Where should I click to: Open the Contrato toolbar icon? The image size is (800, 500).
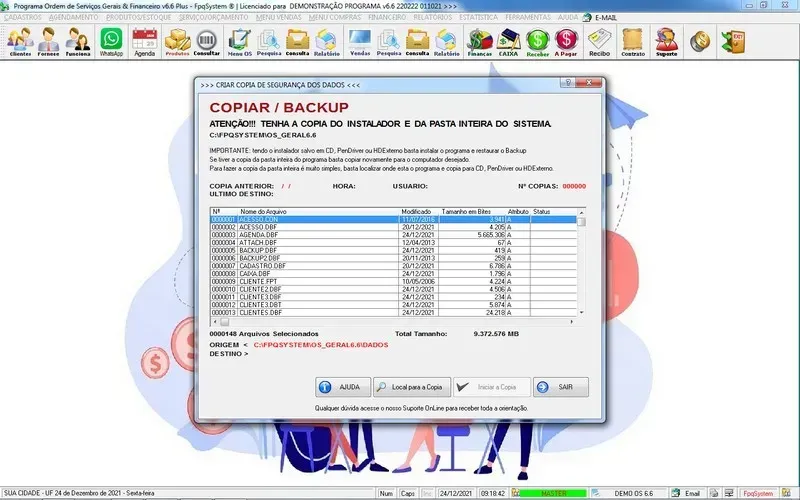(633, 41)
